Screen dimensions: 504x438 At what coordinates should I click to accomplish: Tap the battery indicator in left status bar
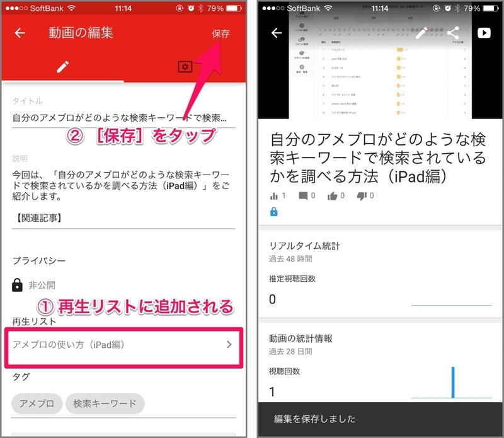[234, 8]
